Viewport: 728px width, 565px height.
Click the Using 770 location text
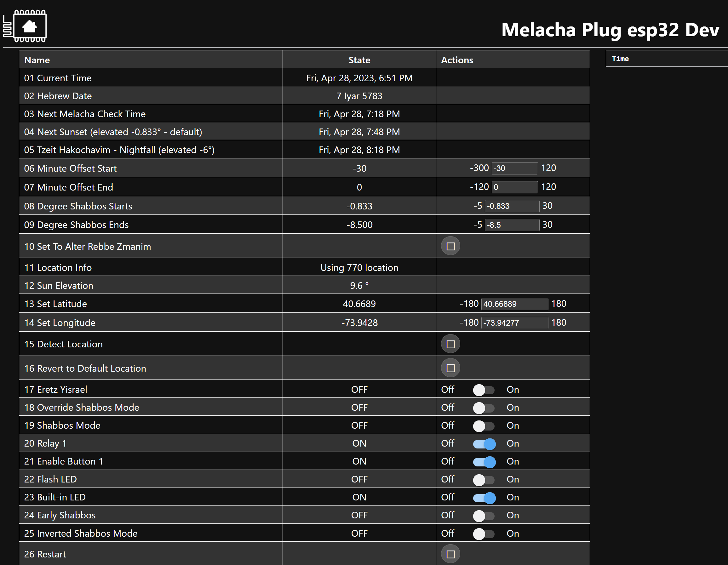(x=359, y=268)
